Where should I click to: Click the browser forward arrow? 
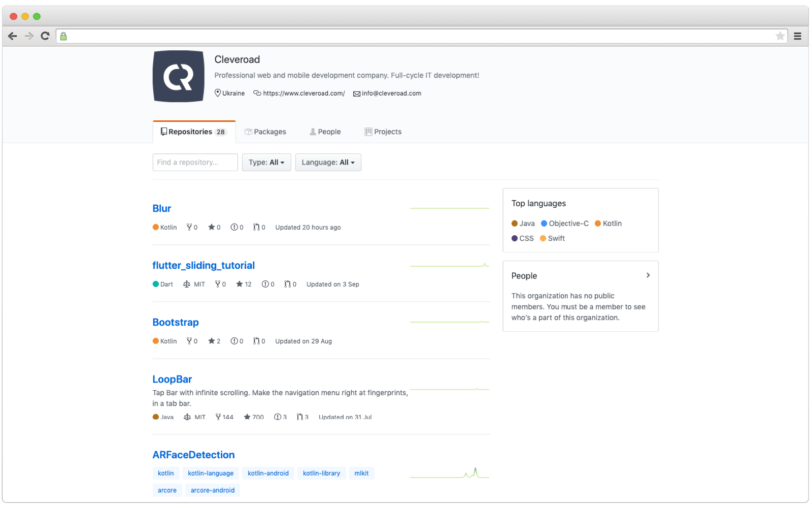tap(29, 36)
